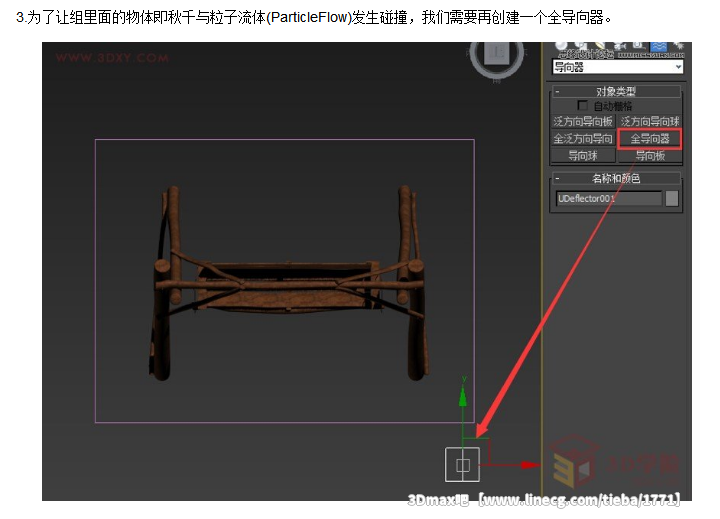Image resolution: width=720 pixels, height=519 pixels.
Task: Open the 导向器 category dropdown
Action: click(618, 67)
